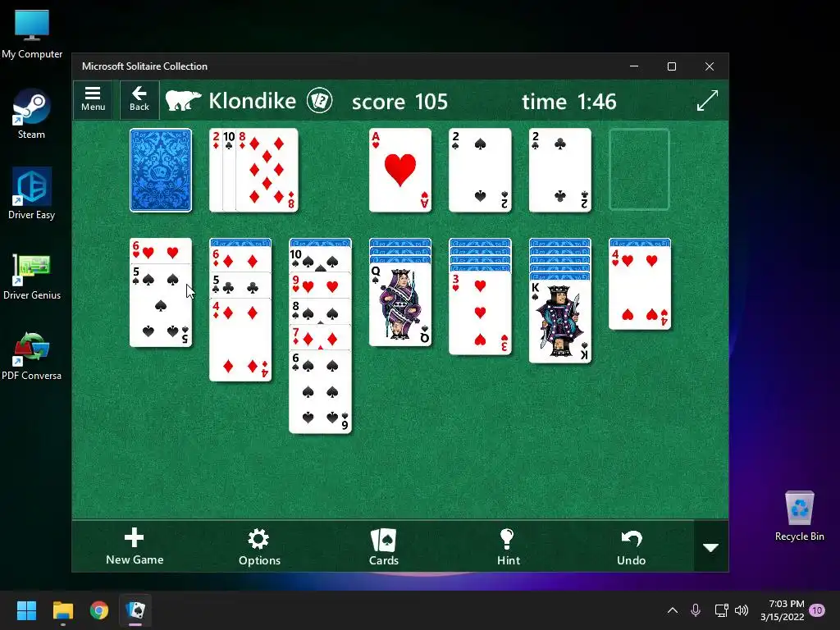This screenshot has height=630, width=840.
Task: Open the clock showing 7:03 PM
Action: pyautogui.click(x=783, y=610)
